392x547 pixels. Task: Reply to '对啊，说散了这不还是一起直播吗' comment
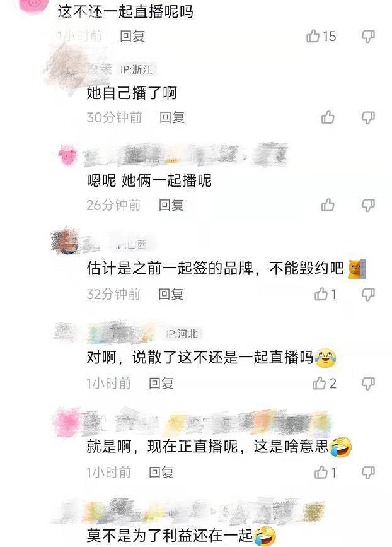pos(161,384)
